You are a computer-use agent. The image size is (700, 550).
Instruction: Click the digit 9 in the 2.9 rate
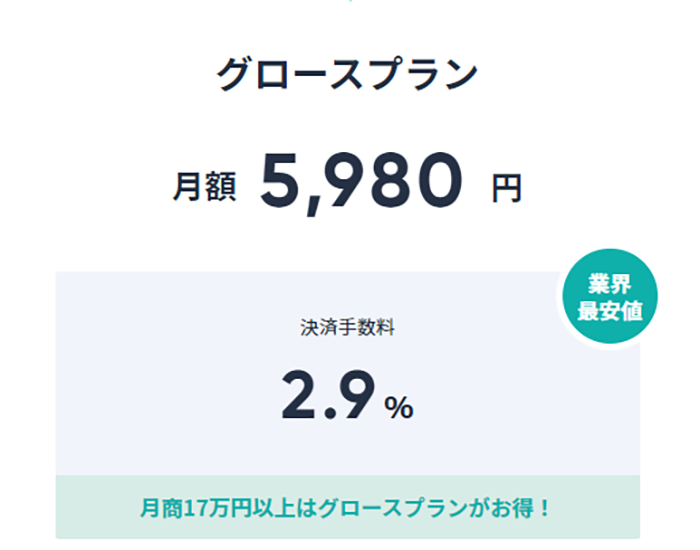[359, 394]
